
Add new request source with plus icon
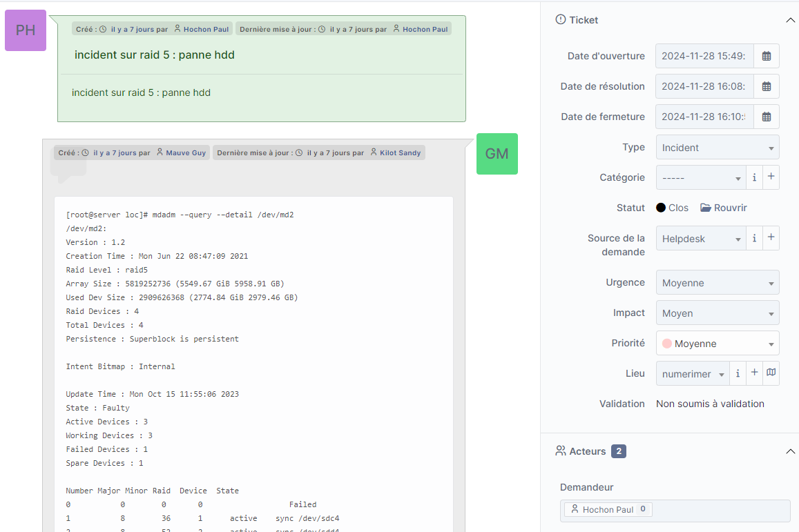pyautogui.click(x=771, y=238)
